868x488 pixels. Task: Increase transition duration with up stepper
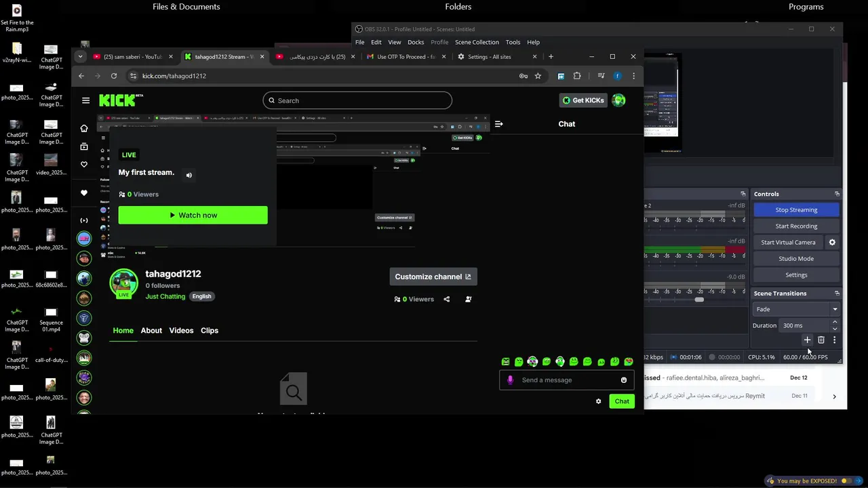click(835, 322)
